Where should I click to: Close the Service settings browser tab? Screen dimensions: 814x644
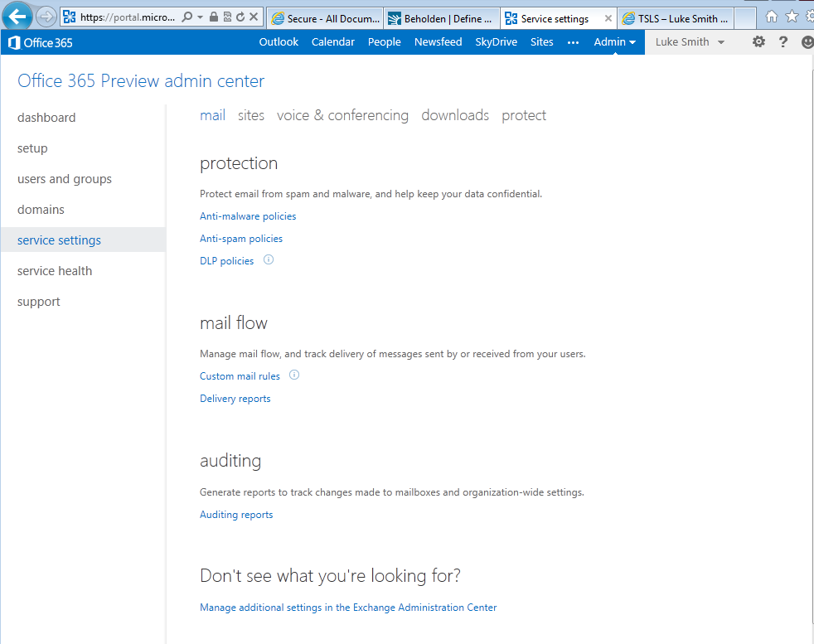pos(608,18)
